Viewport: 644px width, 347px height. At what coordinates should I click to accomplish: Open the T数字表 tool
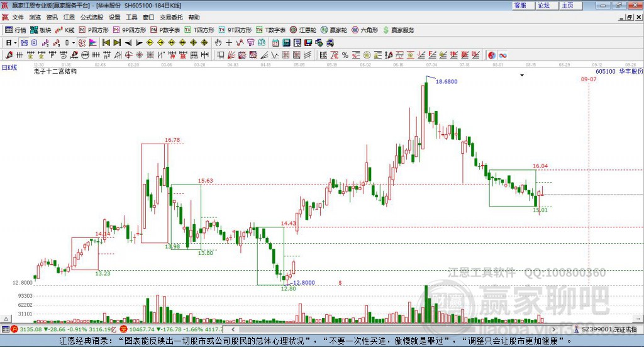pos(270,30)
